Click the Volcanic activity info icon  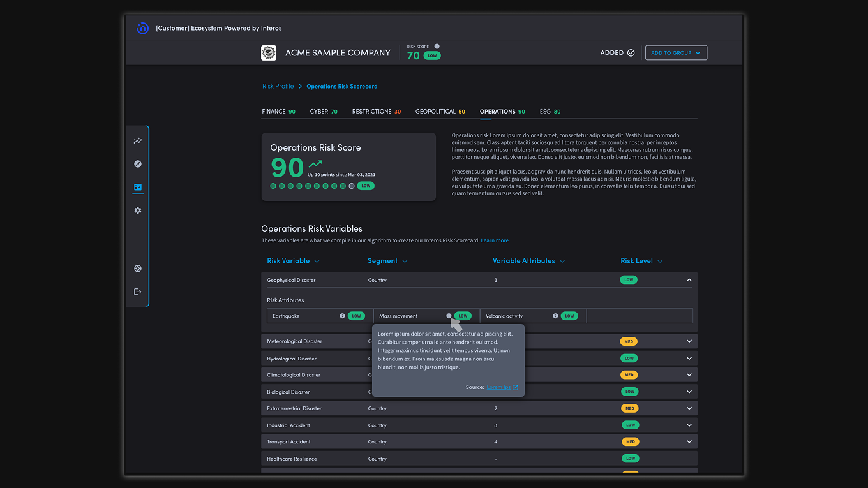(555, 316)
